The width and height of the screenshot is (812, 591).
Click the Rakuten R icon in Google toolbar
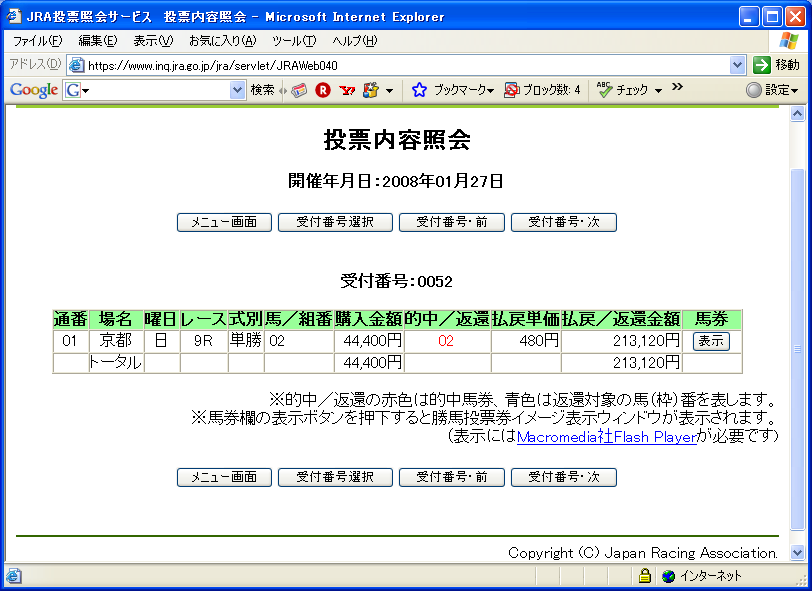click(x=323, y=90)
